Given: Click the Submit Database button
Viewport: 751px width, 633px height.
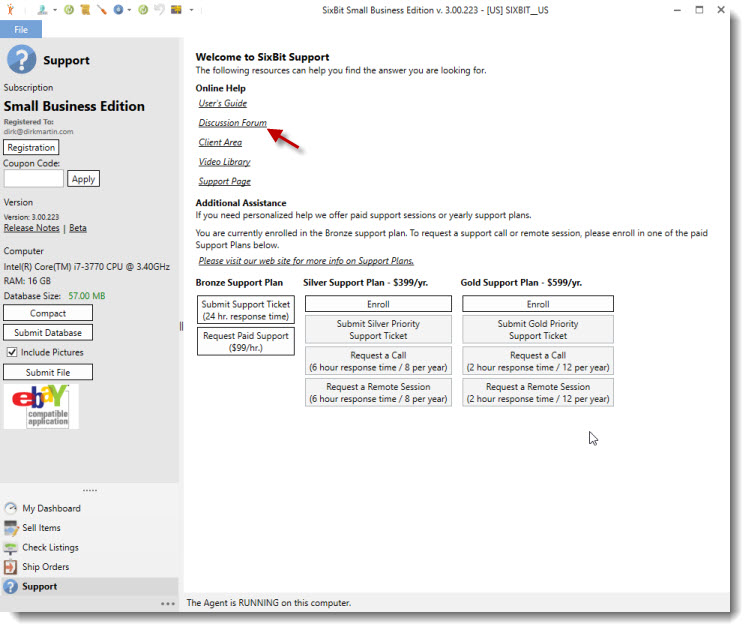Looking at the screenshot, I should pyautogui.click(x=48, y=333).
